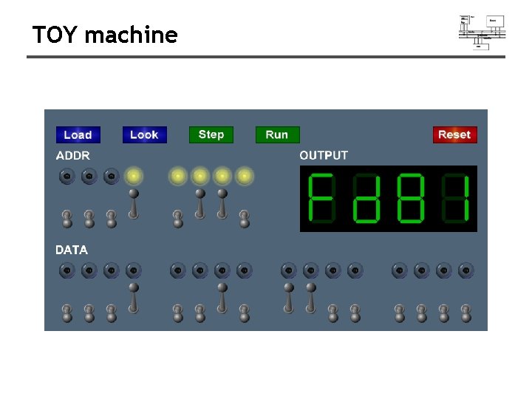
Task: Click the 'F' digit on output display
Action: tap(322, 199)
